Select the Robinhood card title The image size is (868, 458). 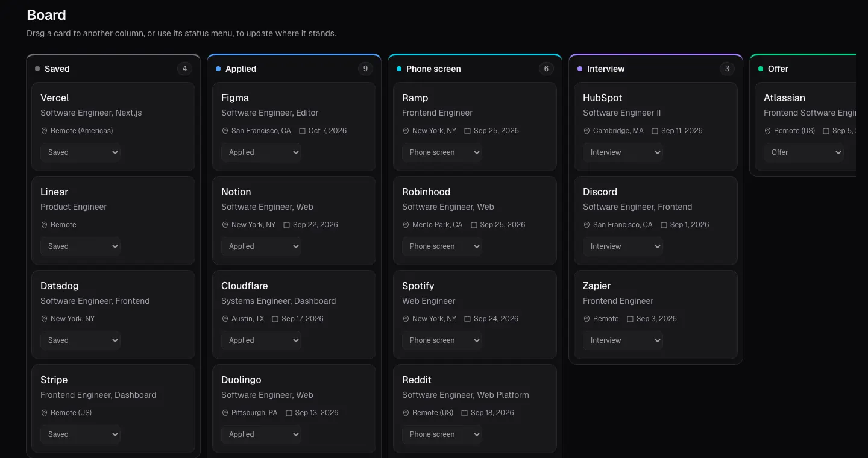tap(426, 192)
